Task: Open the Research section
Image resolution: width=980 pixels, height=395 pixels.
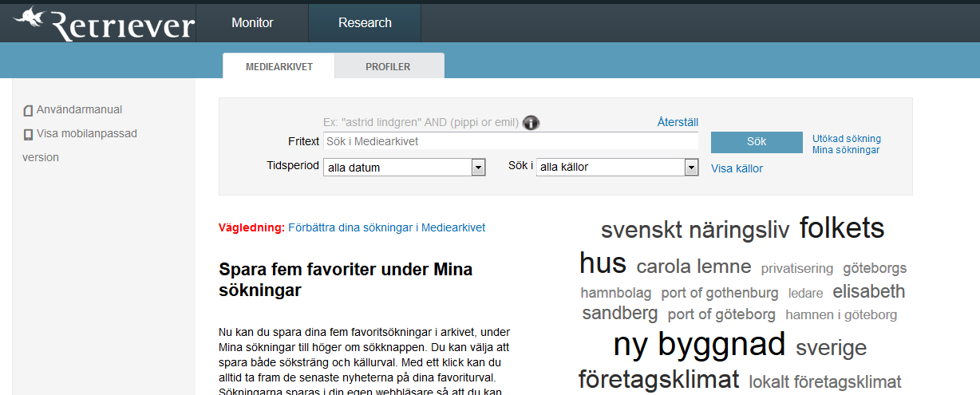Action: [365, 23]
